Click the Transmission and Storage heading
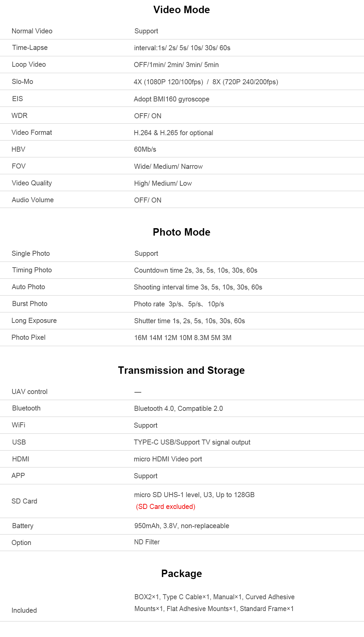 (181, 370)
